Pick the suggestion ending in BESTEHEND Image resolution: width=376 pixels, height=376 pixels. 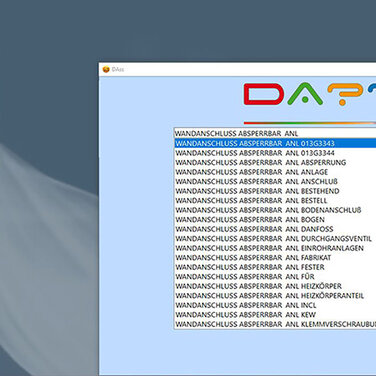click(275, 191)
